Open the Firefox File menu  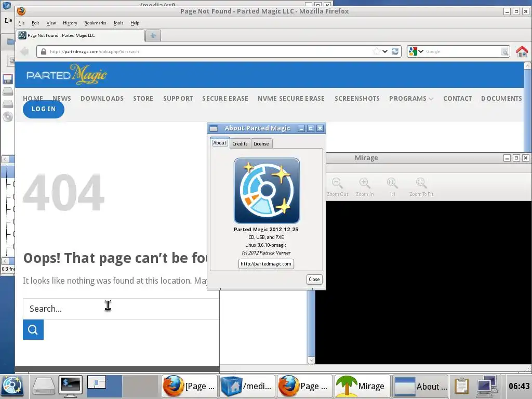[x=21, y=23]
